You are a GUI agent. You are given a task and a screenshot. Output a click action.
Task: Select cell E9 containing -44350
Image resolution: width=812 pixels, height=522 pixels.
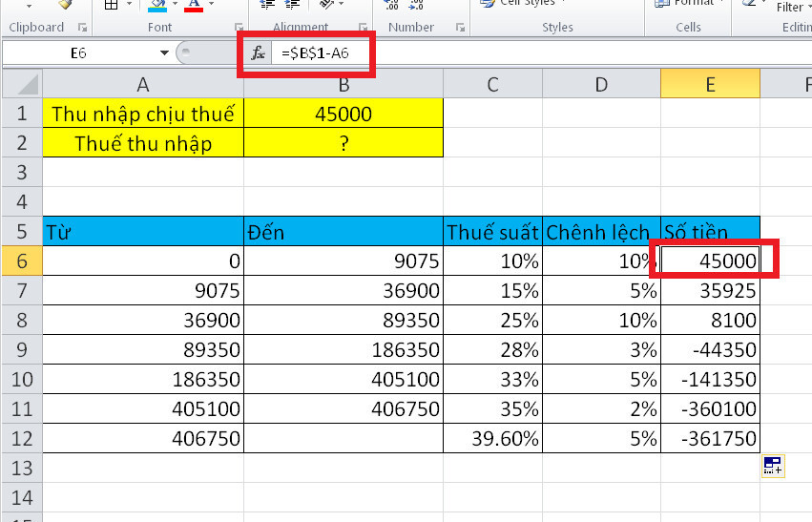point(711,349)
